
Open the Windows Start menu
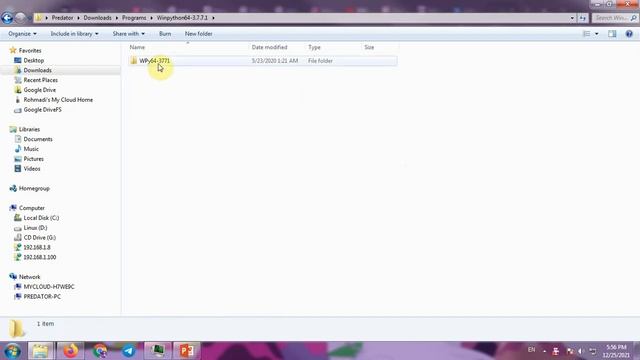coord(12,351)
